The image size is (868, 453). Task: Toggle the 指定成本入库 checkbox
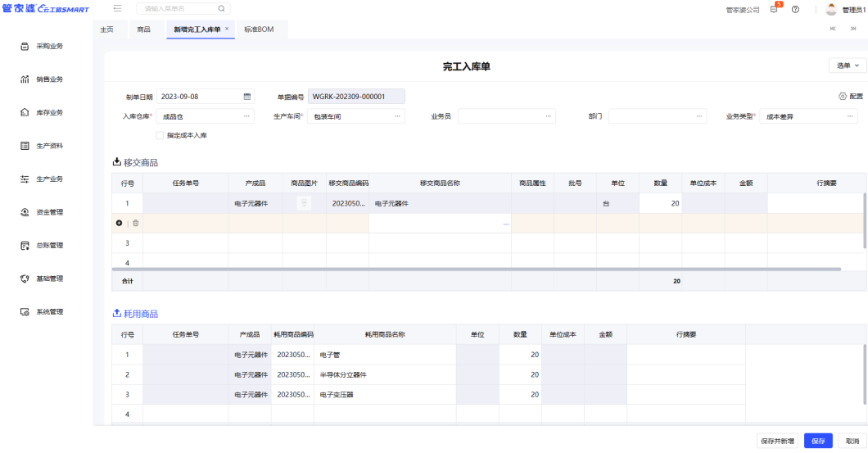click(160, 135)
